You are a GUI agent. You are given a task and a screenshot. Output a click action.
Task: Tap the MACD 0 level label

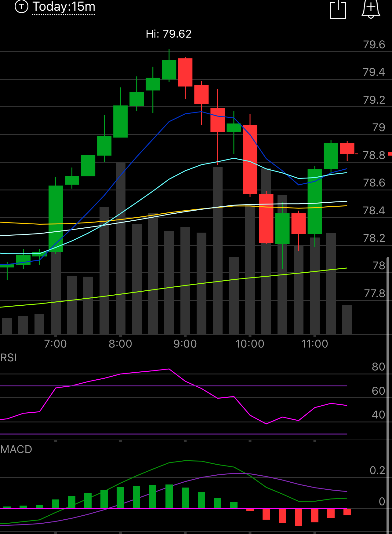(x=382, y=502)
